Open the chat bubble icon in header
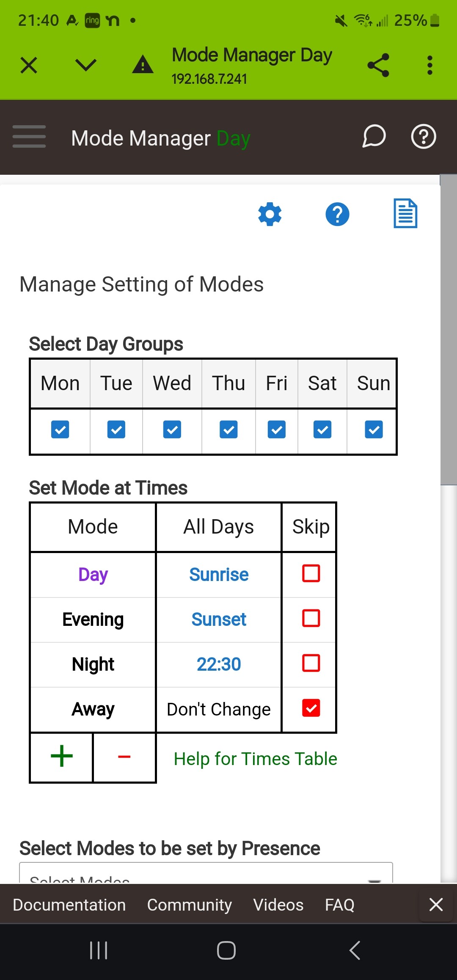The height and width of the screenshot is (980, 457). point(374,137)
